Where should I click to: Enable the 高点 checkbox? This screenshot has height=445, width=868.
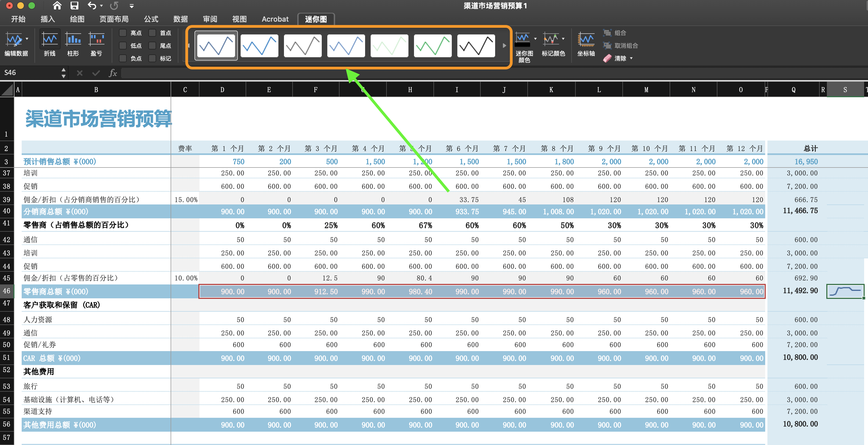[x=123, y=33]
